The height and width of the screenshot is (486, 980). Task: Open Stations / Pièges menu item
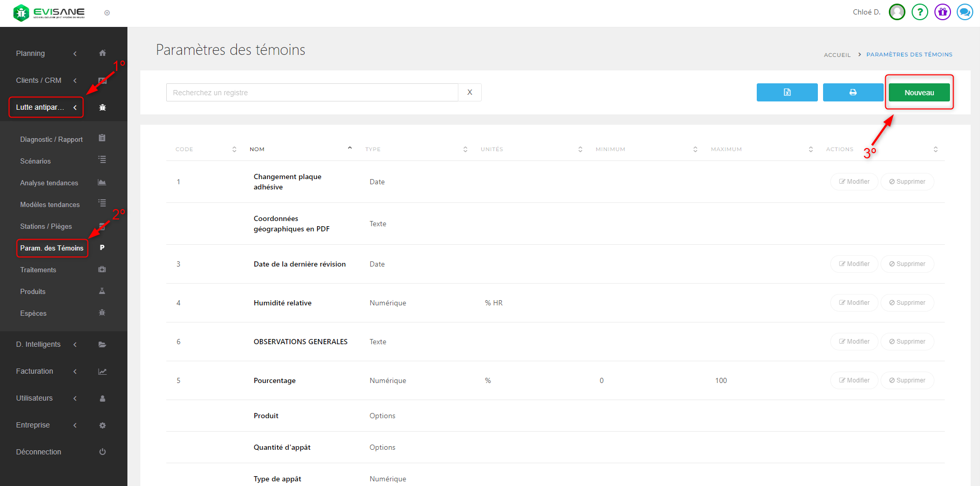point(46,226)
